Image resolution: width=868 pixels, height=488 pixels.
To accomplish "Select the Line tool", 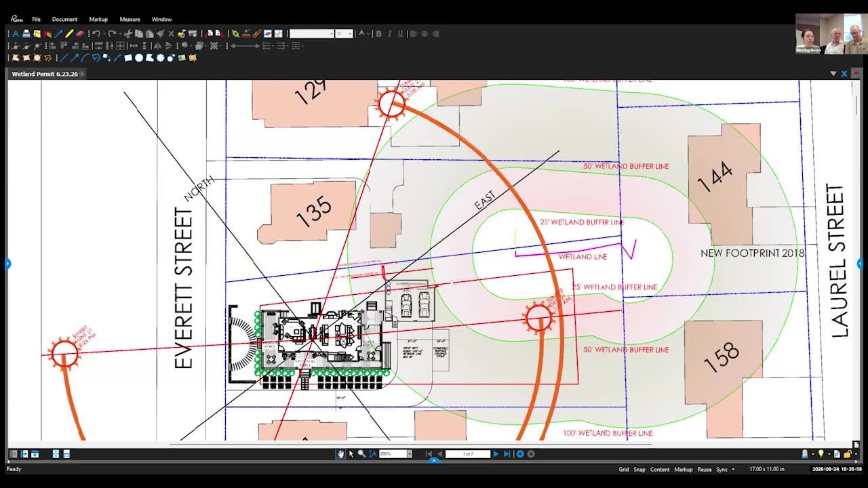I will click(64, 58).
